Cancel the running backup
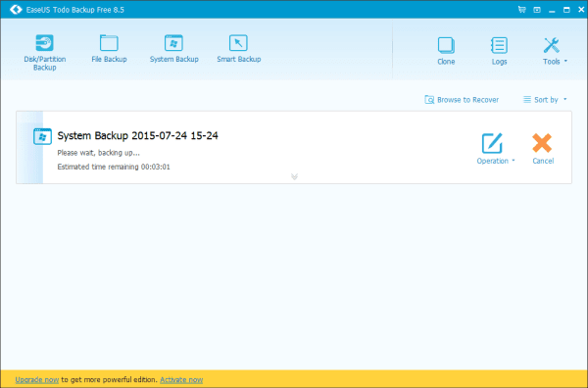Viewport: 588px width, 388px height. point(543,149)
